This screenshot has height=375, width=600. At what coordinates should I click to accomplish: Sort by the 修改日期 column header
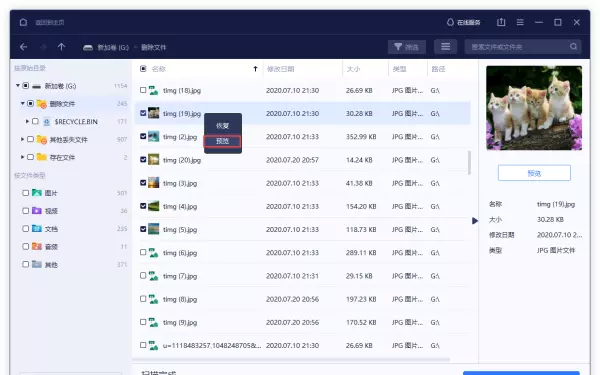pyautogui.click(x=280, y=69)
